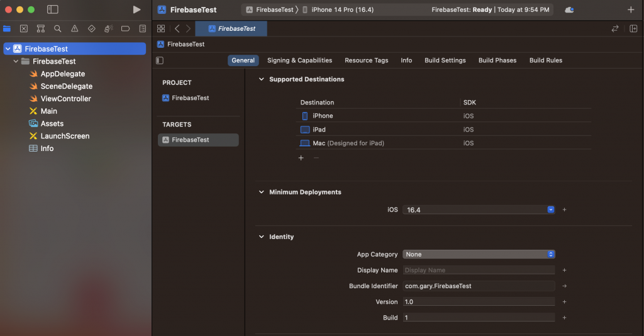Collapse the Supported Destinations section
The image size is (644, 336).
[x=261, y=79]
